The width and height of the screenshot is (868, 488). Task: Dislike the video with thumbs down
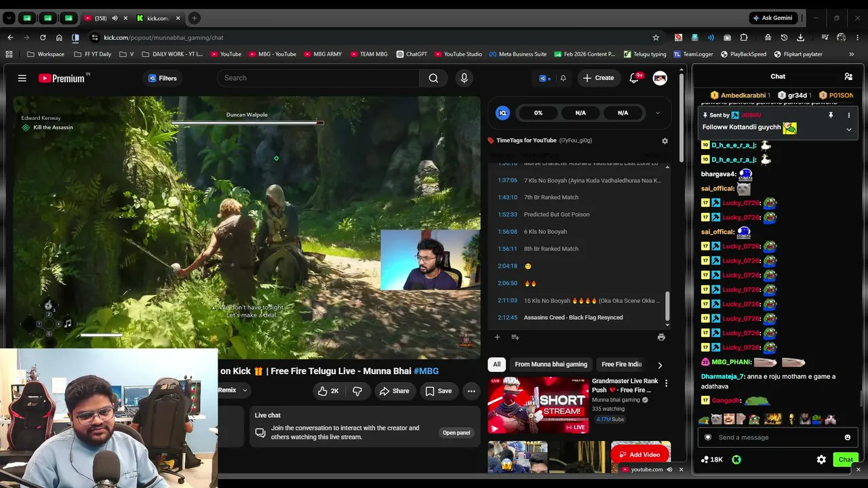pos(357,390)
